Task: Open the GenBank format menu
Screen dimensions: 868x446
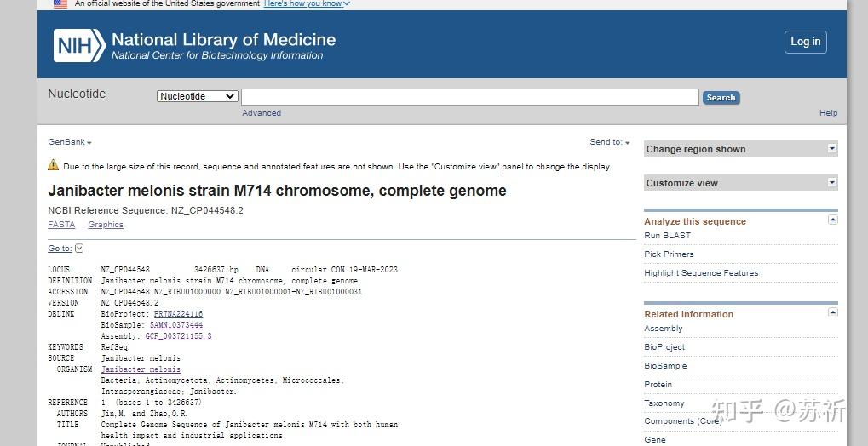Action: pyautogui.click(x=69, y=142)
